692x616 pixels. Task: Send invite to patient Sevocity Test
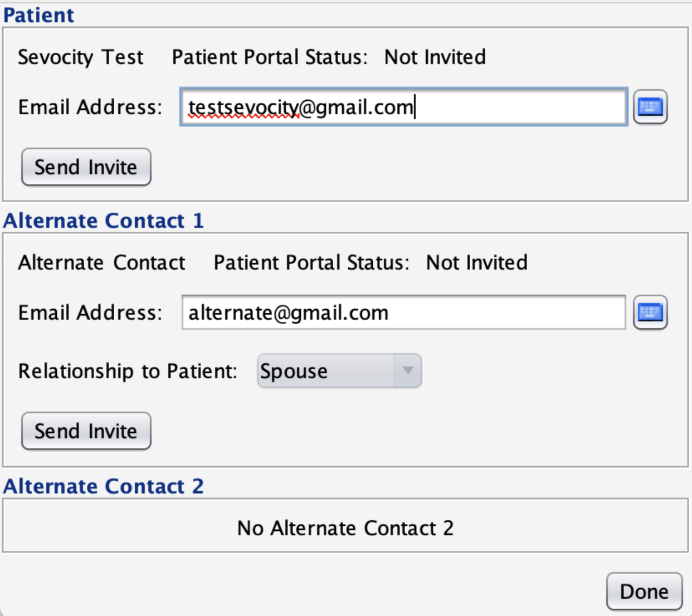(86, 167)
